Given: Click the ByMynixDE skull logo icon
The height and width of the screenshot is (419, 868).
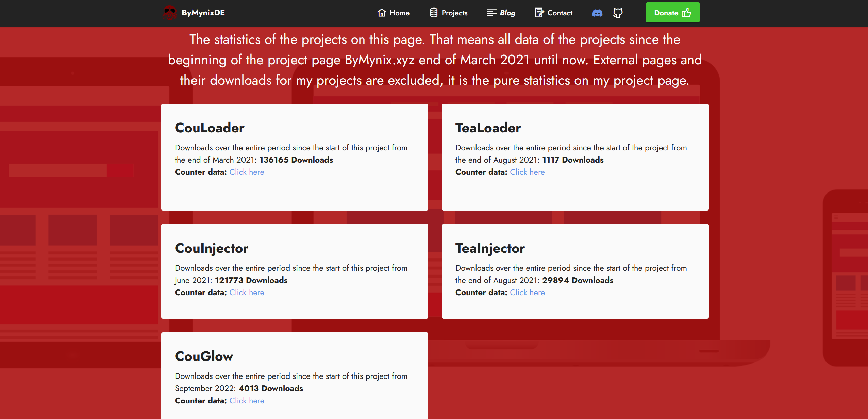Looking at the screenshot, I should [x=170, y=13].
